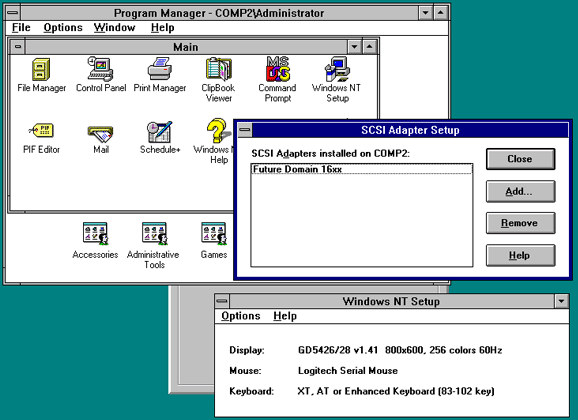Viewport: 578px width, 420px height.
Task: Open control menu box of SCSI Adapter Setup
Action: tap(245, 130)
